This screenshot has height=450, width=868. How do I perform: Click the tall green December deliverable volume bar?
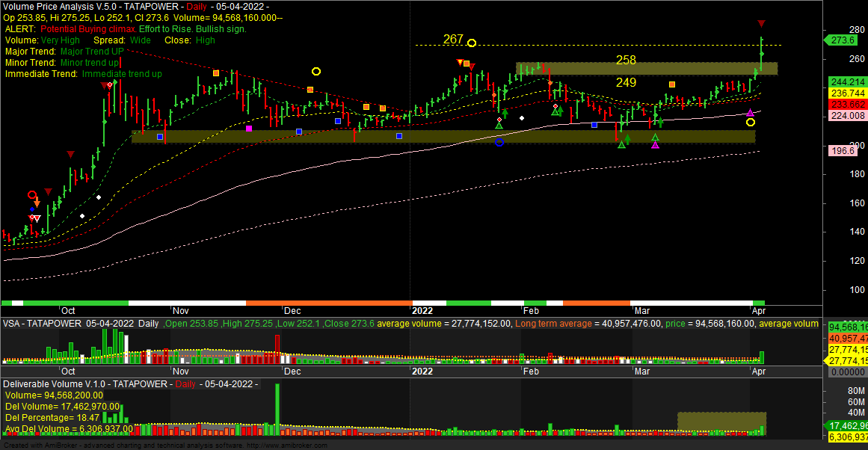(x=277, y=410)
